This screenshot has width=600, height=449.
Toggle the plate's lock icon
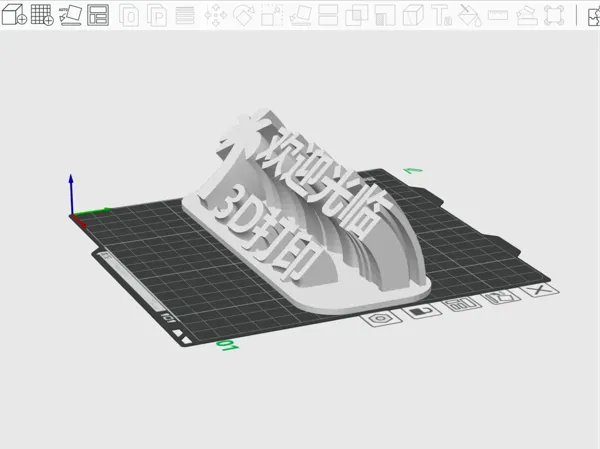[422, 311]
